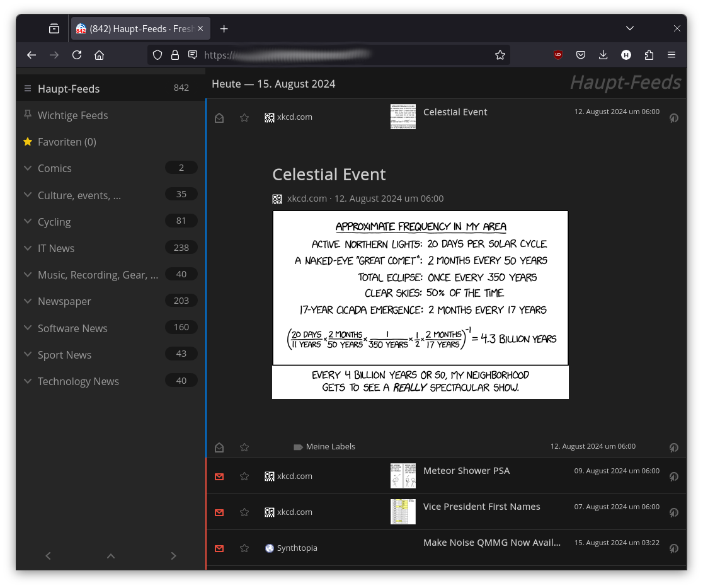Close the Haupt-Feeds browser tab
Viewport: 703px width, 588px height.
pos(200,28)
